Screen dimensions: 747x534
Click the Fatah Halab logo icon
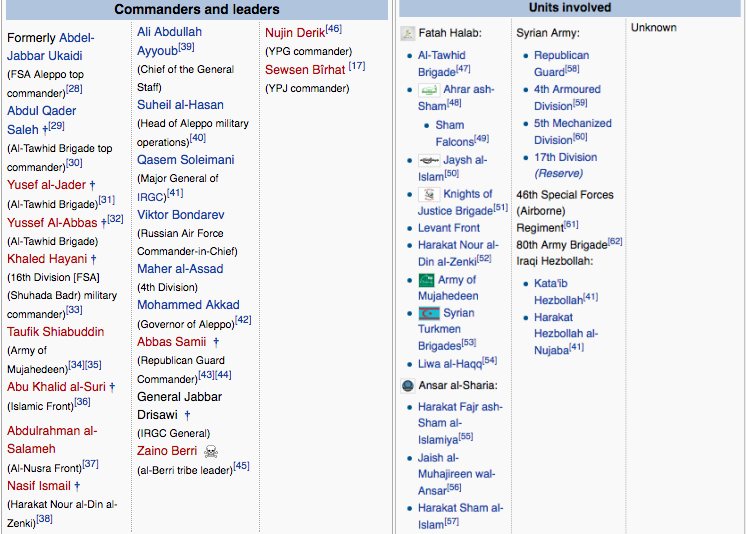pyautogui.click(x=407, y=33)
